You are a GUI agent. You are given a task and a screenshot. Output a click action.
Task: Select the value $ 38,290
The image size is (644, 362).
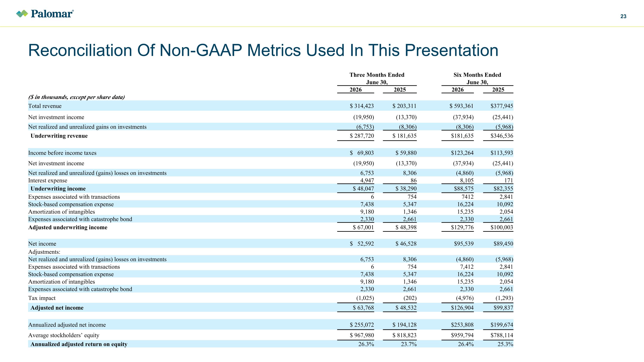click(406, 189)
